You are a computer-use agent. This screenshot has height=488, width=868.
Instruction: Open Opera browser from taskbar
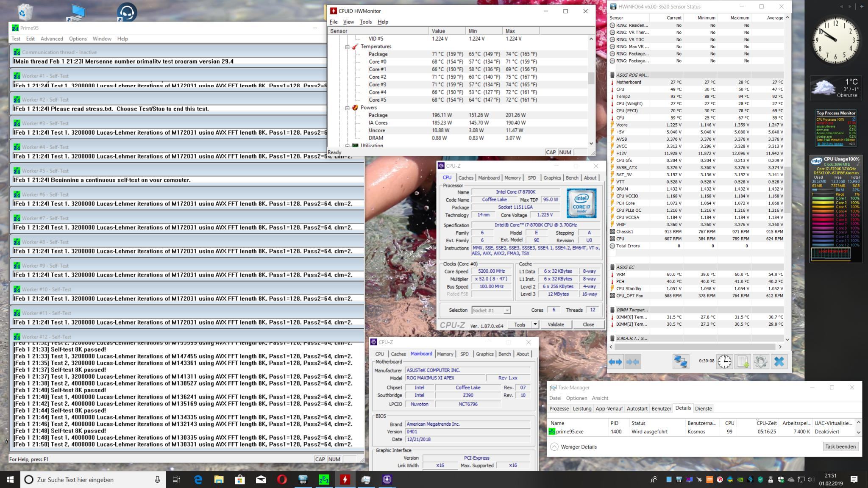click(282, 480)
